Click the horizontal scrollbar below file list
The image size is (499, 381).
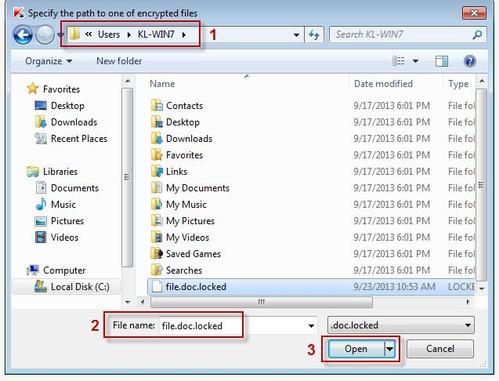pyautogui.click(x=261, y=302)
